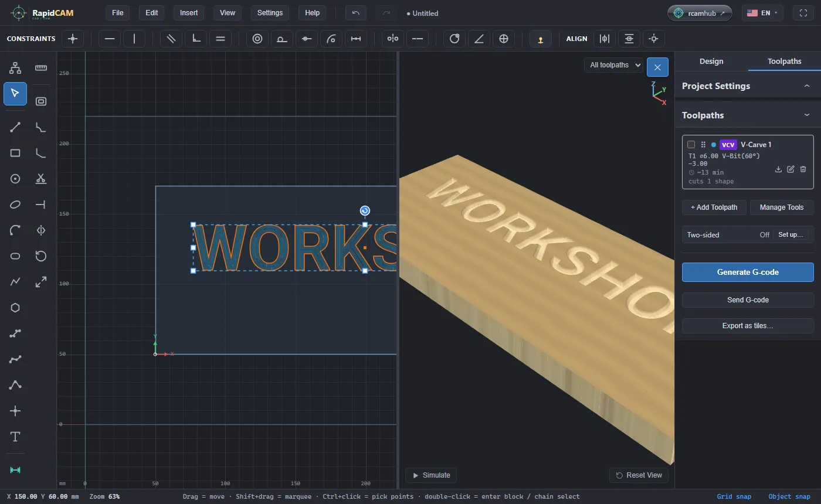Click the Reset View button
Image resolution: width=821 pixels, height=504 pixels.
coord(639,475)
